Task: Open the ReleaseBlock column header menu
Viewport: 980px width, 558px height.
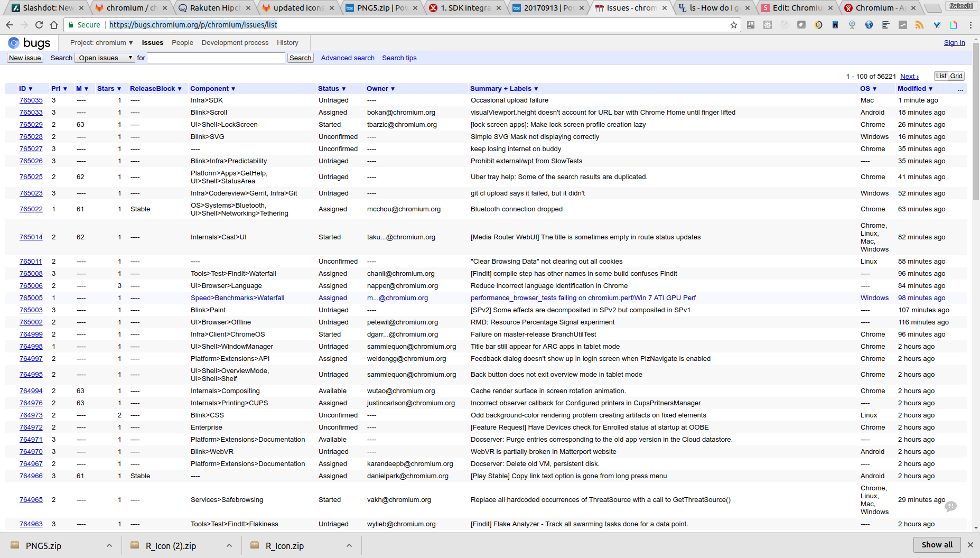Action: pyautogui.click(x=156, y=89)
